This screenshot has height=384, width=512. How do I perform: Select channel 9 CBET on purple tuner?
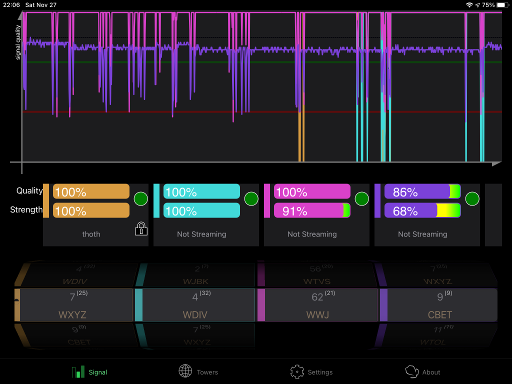[x=439, y=305]
